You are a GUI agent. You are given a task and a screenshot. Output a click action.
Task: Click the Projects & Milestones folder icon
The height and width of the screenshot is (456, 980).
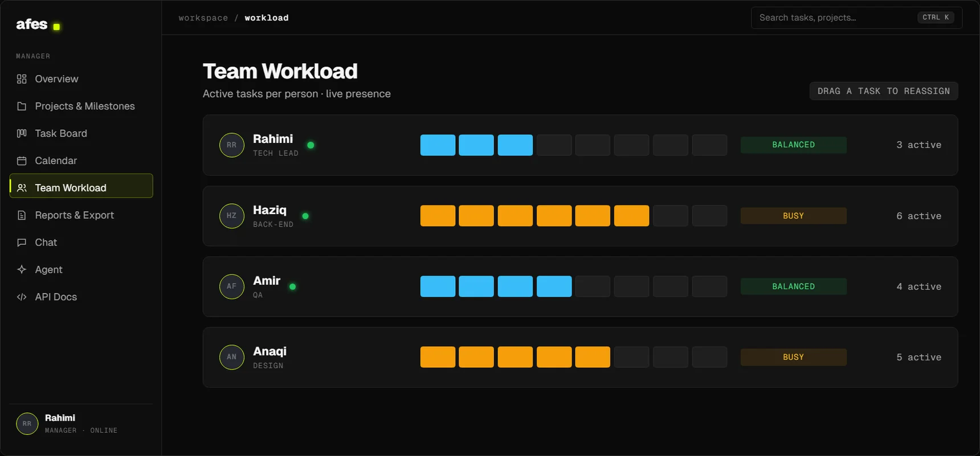pyautogui.click(x=22, y=106)
